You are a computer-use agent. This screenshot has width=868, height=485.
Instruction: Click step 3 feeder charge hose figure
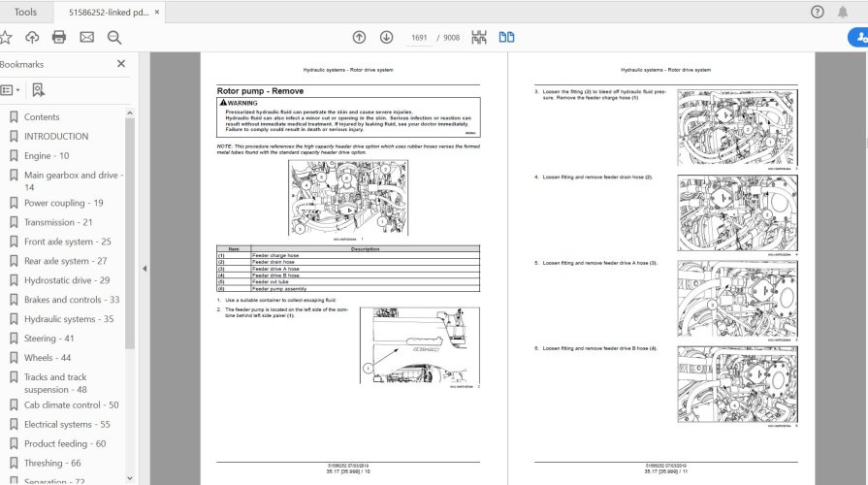point(737,128)
